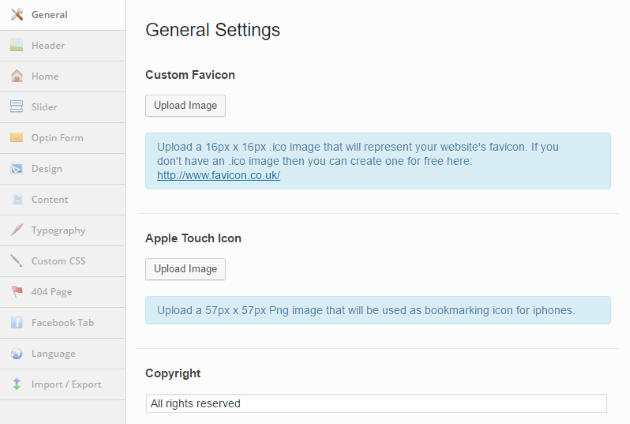Image resolution: width=630 pixels, height=424 pixels.
Task: Click Upload Image under Custom Favicon
Action: pyautogui.click(x=185, y=106)
